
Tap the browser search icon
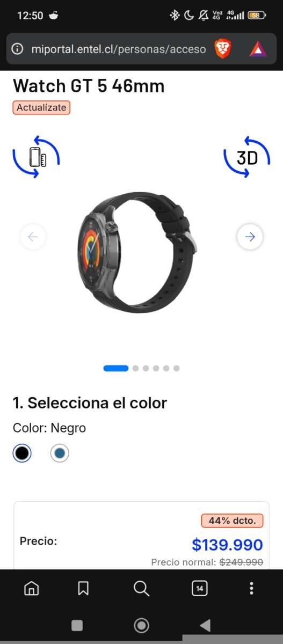pos(141,589)
